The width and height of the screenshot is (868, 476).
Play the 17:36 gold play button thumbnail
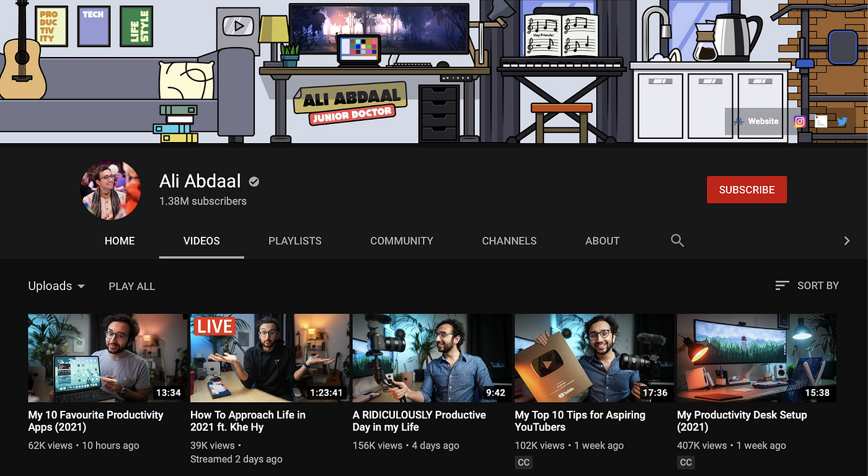click(x=595, y=358)
